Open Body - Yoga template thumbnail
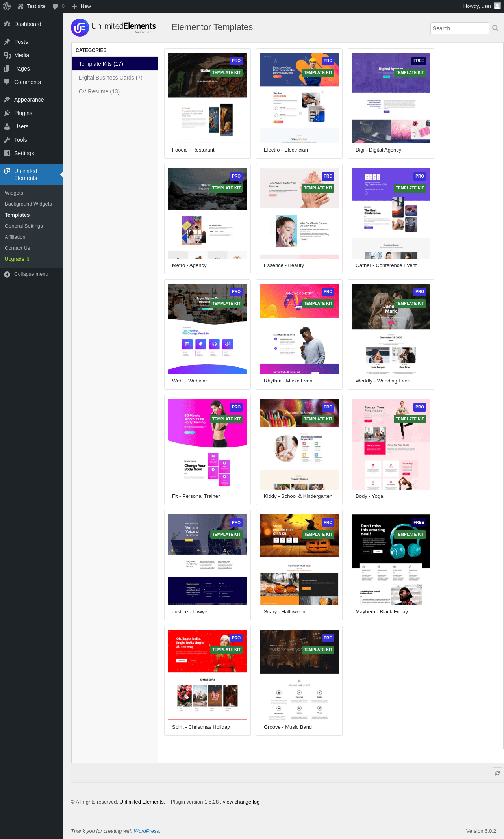The image size is (504, 839). click(391, 444)
